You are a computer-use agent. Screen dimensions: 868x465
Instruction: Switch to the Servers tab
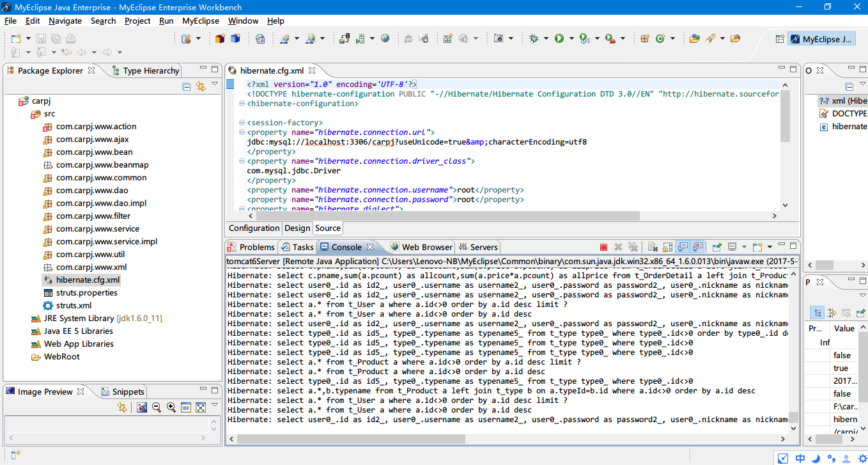pos(479,247)
